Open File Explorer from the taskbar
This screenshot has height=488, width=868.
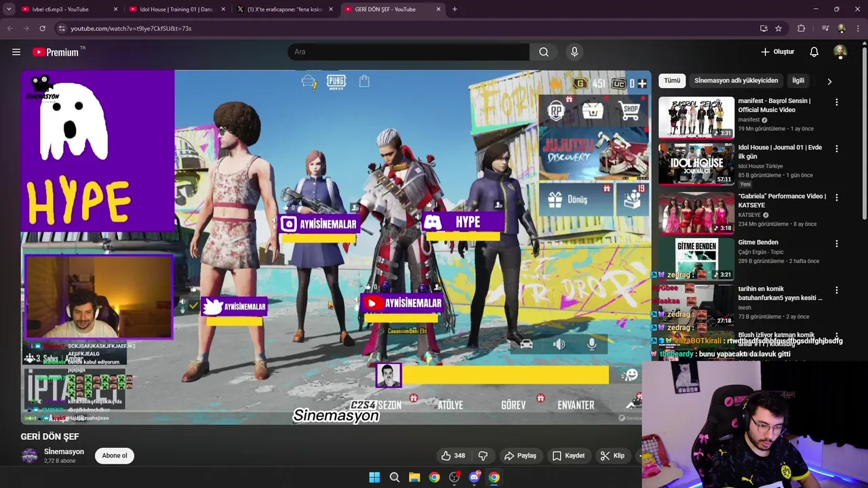[414, 477]
